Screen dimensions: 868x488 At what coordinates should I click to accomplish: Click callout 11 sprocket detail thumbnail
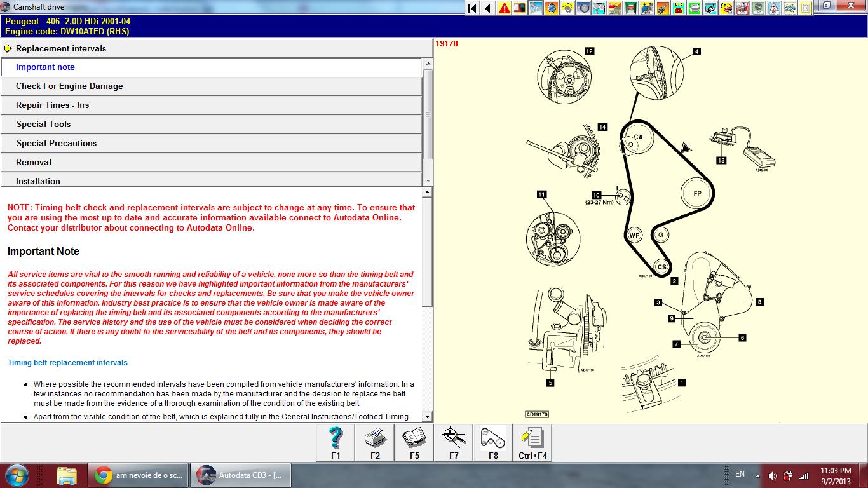point(553,240)
